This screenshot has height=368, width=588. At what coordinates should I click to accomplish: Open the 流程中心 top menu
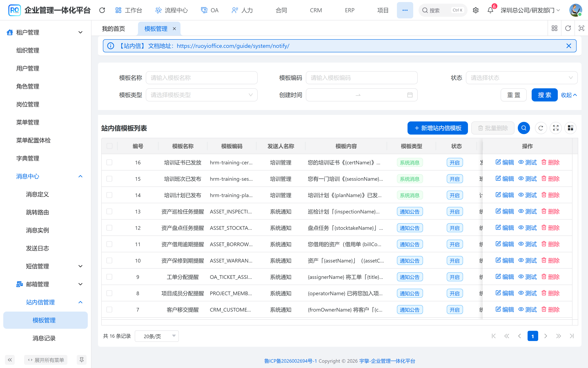(171, 10)
